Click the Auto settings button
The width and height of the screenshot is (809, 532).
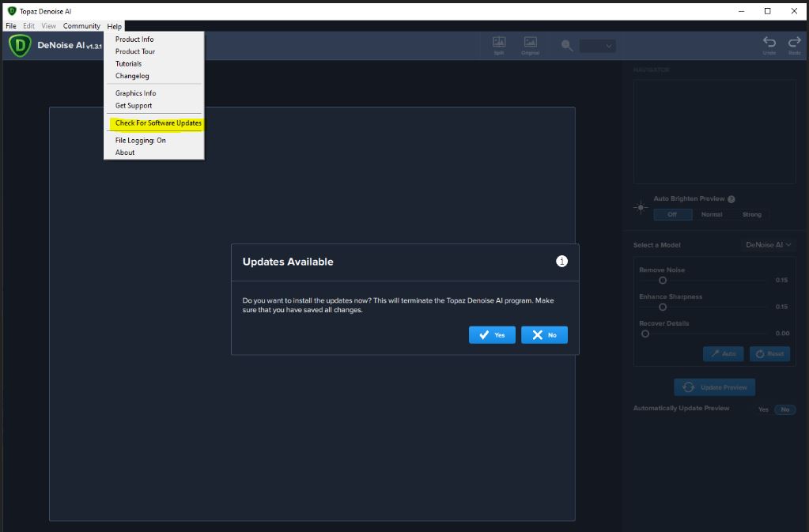point(723,353)
